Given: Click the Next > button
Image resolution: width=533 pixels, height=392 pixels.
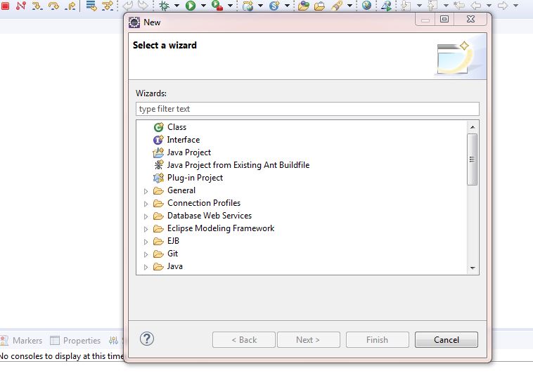Looking at the screenshot, I should pos(308,340).
